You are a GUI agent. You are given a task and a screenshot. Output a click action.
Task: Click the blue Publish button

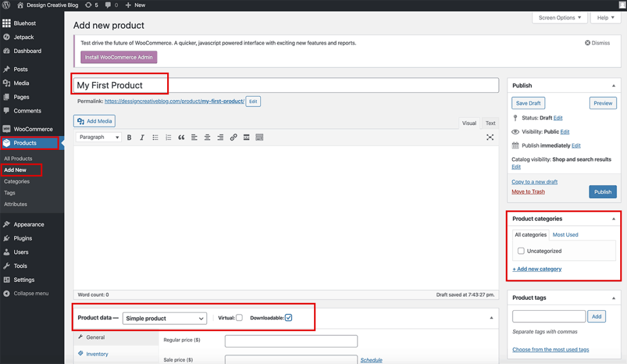click(603, 192)
